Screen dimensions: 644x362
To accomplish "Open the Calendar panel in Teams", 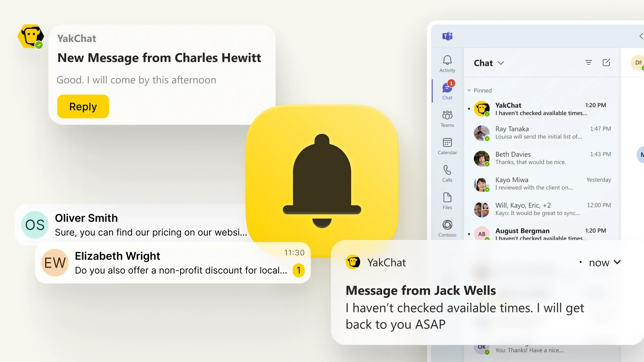I will (447, 146).
